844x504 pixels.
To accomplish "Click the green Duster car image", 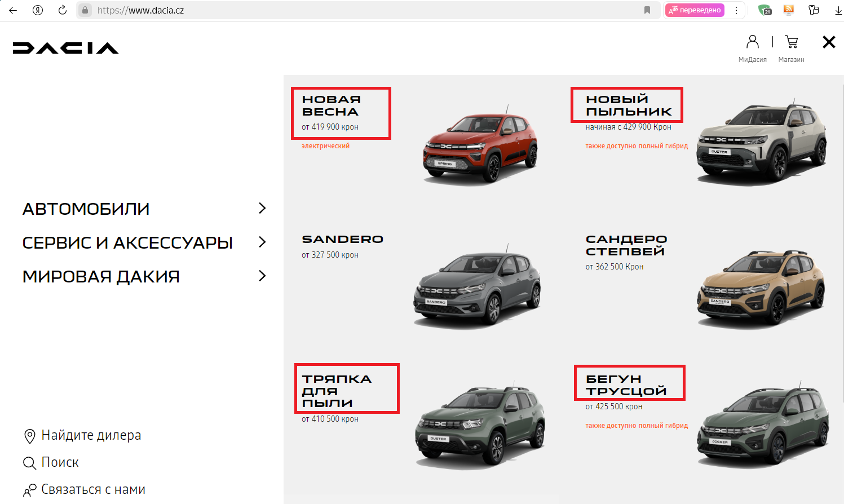I will click(480, 426).
